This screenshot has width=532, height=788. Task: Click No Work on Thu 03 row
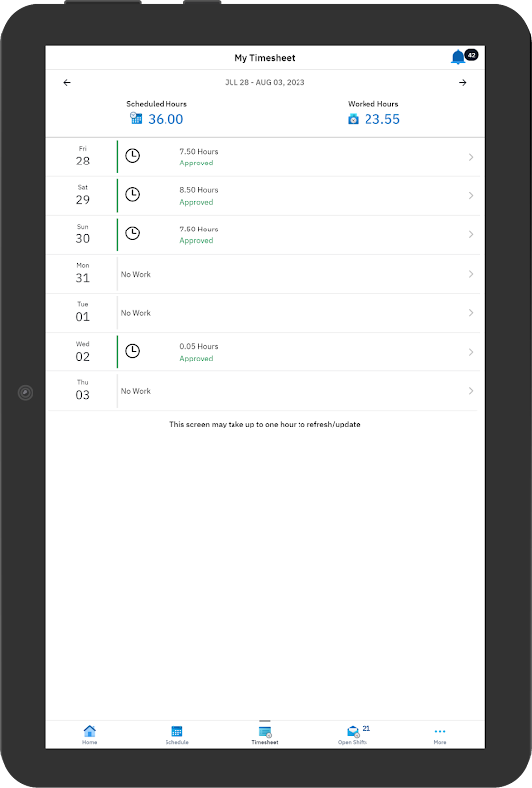click(136, 391)
